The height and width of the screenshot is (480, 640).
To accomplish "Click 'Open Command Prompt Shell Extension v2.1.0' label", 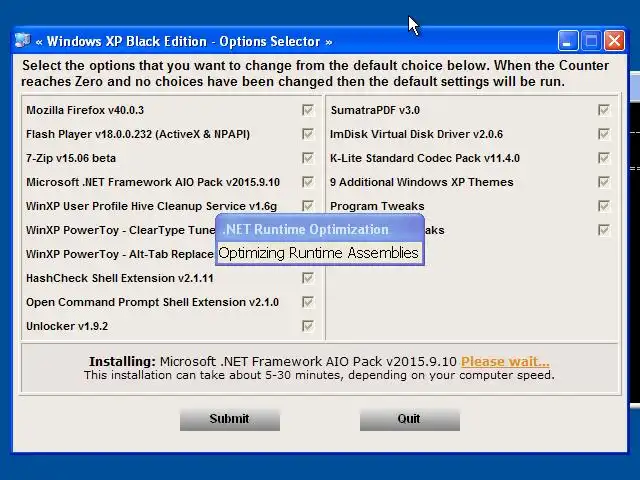I will pyautogui.click(x=152, y=302).
